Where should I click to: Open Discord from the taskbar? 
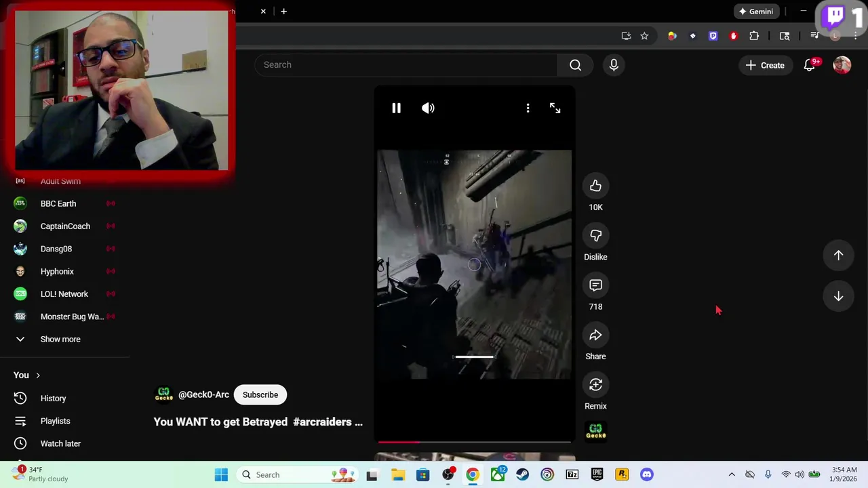click(647, 474)
